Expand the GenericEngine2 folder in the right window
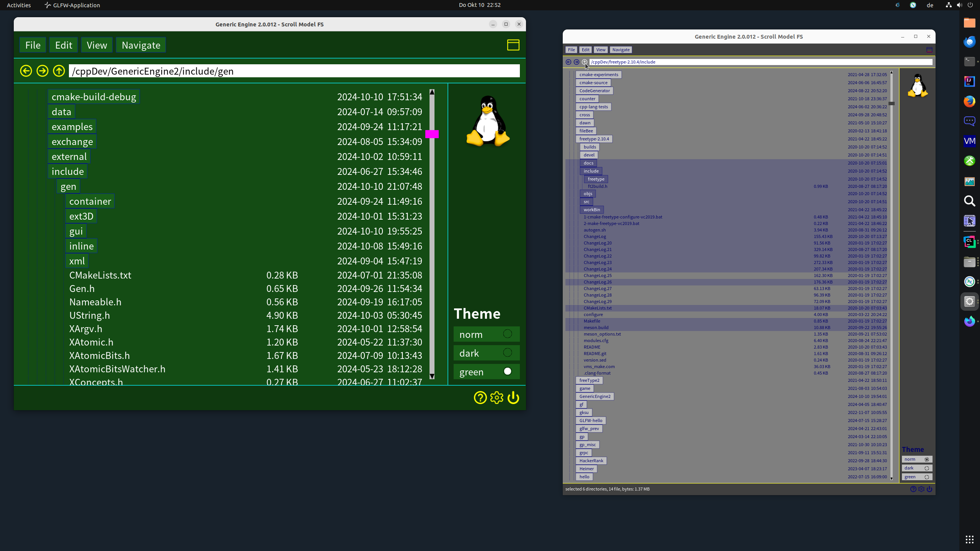The height and width of the screenshot is (551, 980). point(595,396)
